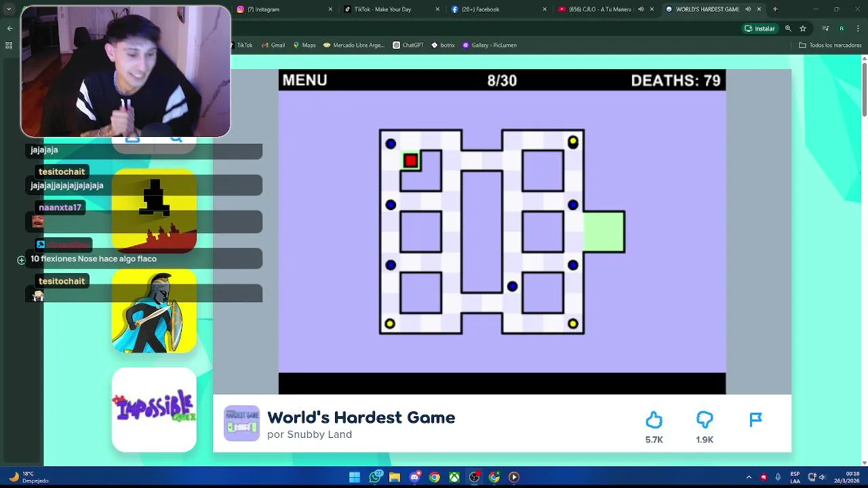
Task: Click MENU in the game header
Action: coord(304,80)
